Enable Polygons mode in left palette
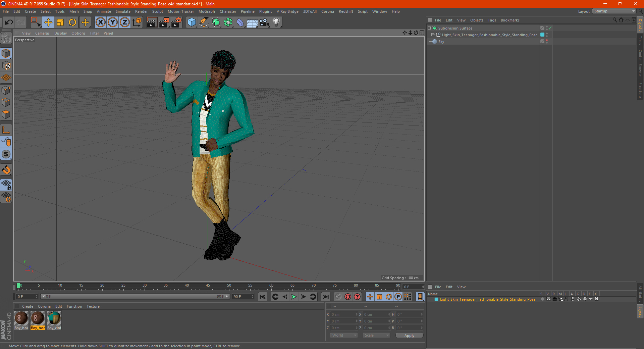 pyautogui.click(x=6, y=114)
